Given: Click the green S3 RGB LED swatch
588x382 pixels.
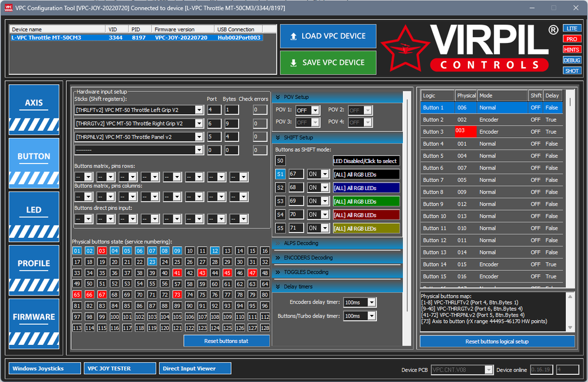Looking at the screenshot, I should click(366, 201).
